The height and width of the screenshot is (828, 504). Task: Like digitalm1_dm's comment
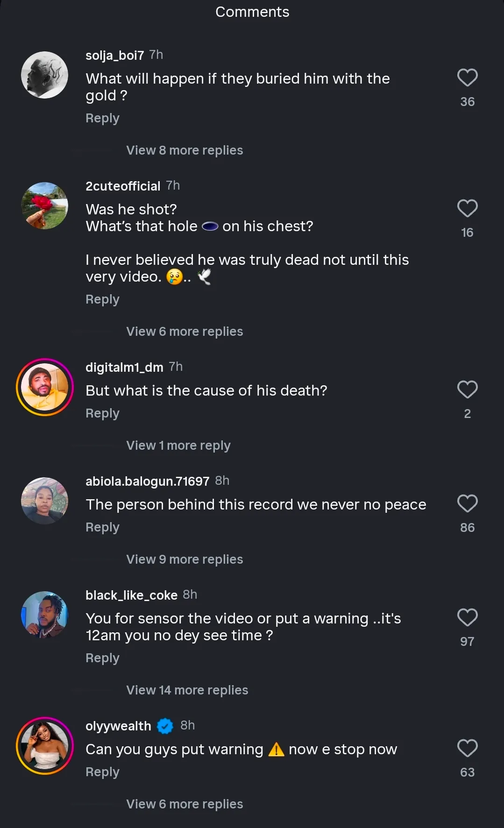(467, 390)
